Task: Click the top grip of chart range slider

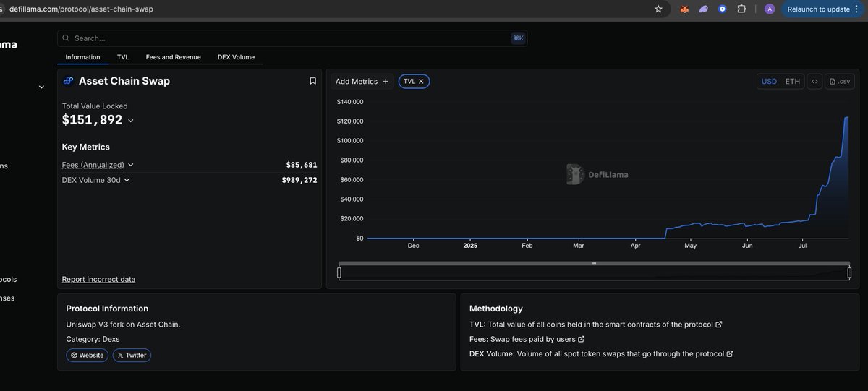Action: coord(594,263)
